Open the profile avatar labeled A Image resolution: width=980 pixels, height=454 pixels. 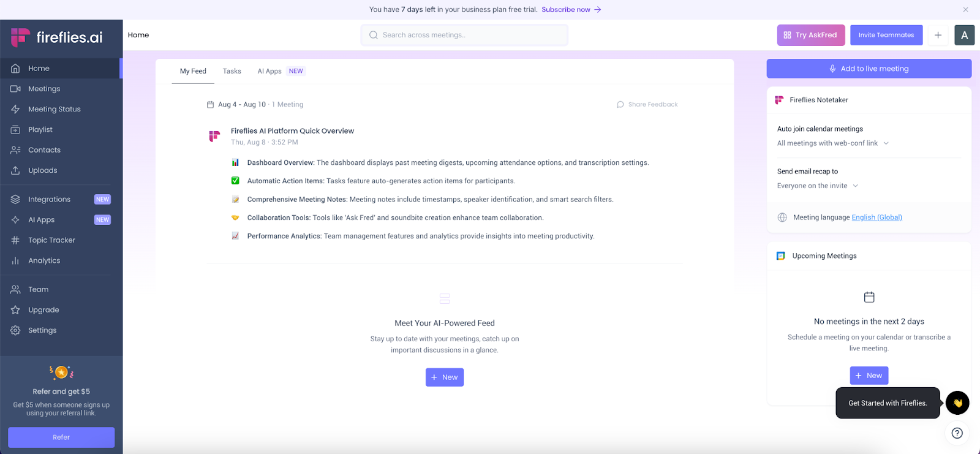pyautogui.click(x=964, y=35)
